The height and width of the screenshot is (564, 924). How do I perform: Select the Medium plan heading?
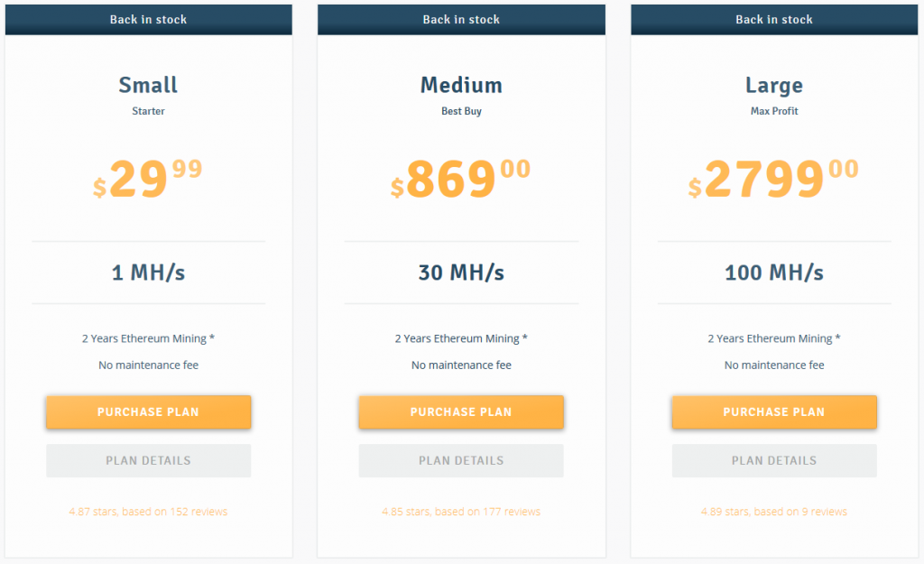pos(461,86)
